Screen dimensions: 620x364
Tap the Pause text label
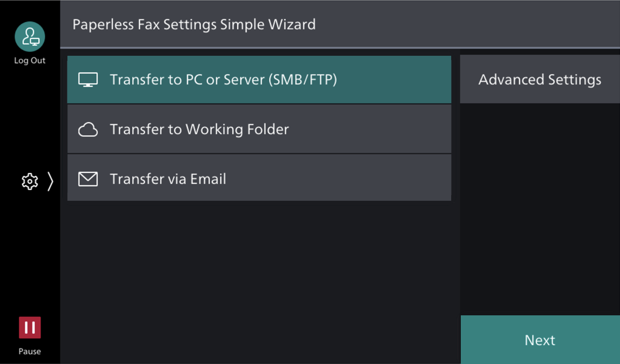29,351
